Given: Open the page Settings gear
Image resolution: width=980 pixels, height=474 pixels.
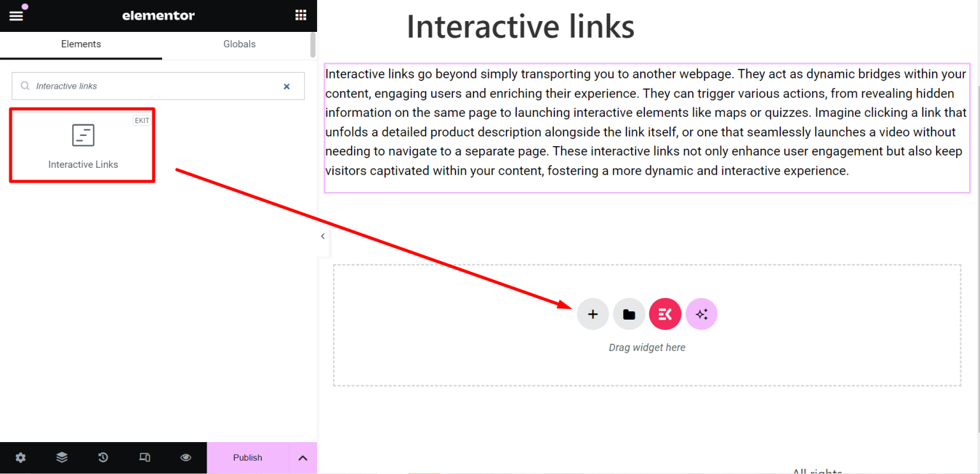Looking at the screenshot, I should pyautogui.click(x=20, y=457).
